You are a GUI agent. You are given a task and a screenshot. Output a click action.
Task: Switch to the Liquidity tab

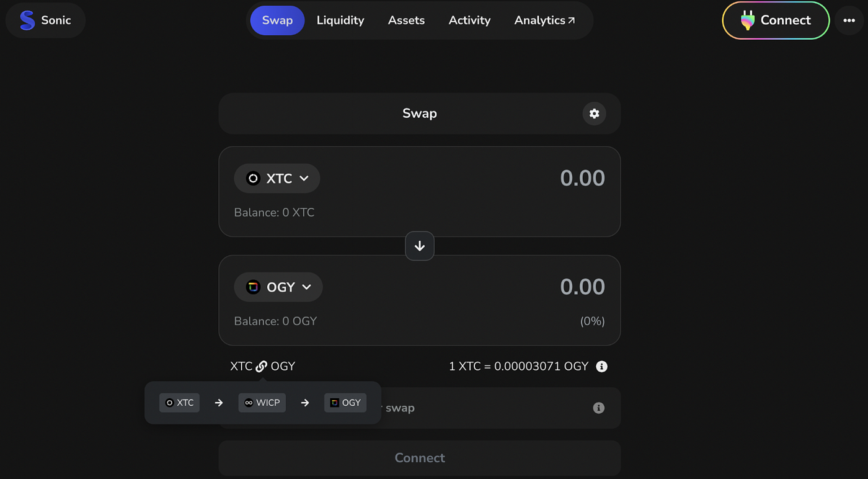coord(340,20)
